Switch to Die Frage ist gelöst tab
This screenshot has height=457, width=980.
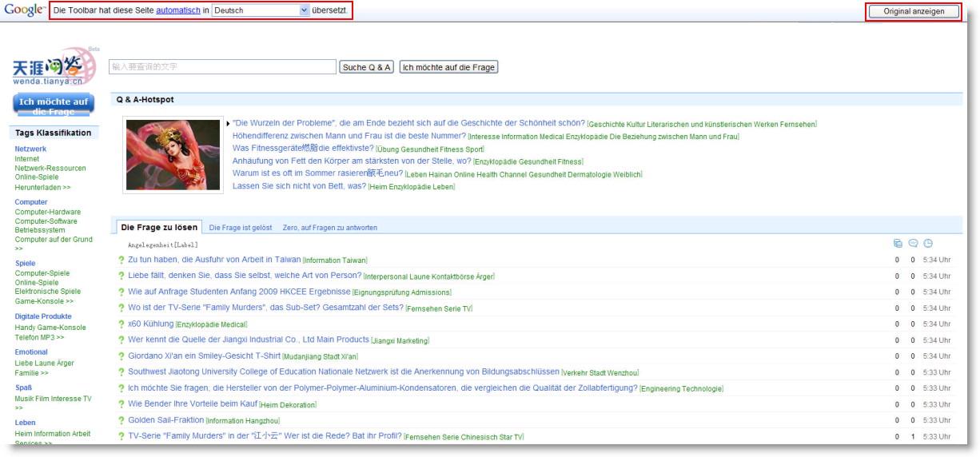click(x=241, y=228)
